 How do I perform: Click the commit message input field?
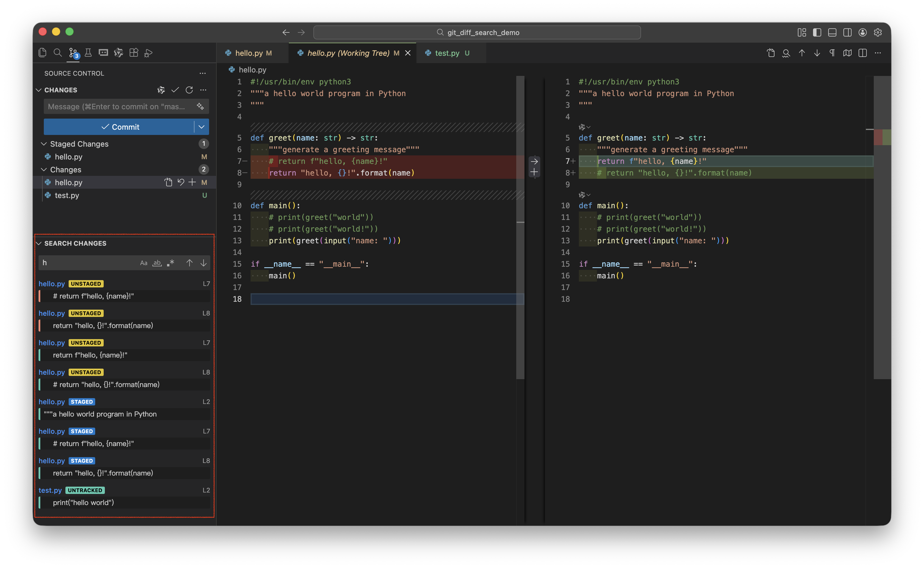coord(117,107)
